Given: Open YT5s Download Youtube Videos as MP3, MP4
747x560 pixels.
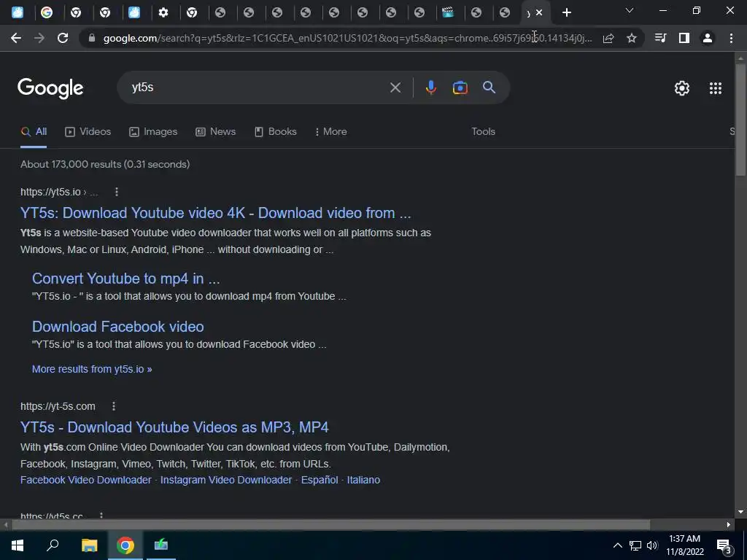Looking at the screenshot, I should click(174, 427).
